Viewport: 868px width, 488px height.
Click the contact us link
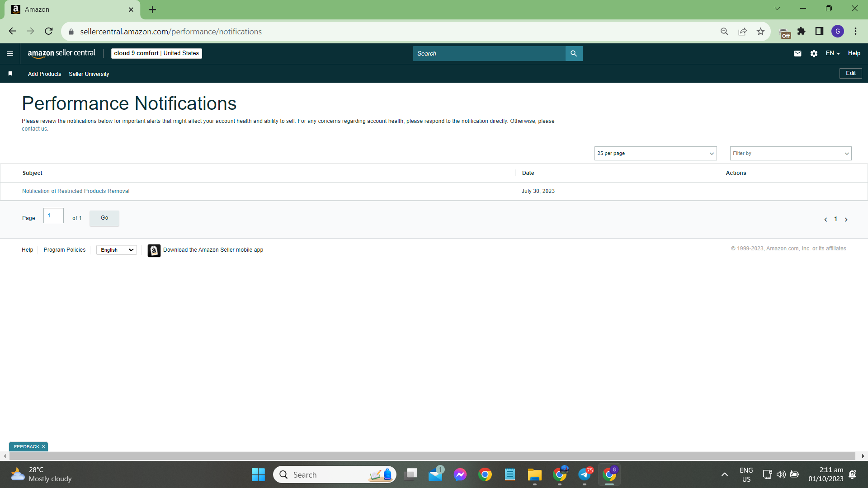(34, 129)
